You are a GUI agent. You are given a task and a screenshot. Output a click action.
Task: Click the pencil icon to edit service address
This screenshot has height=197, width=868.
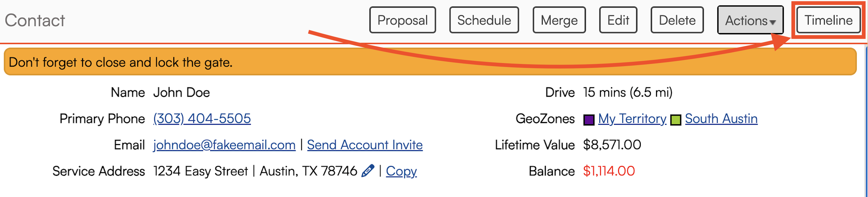[x=368, y=171]
